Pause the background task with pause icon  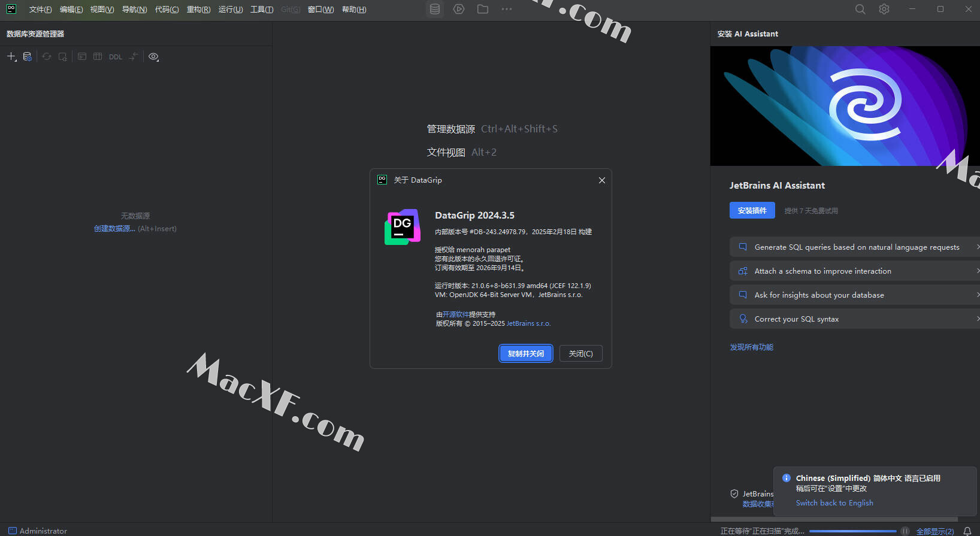click(x=905, y=531)
